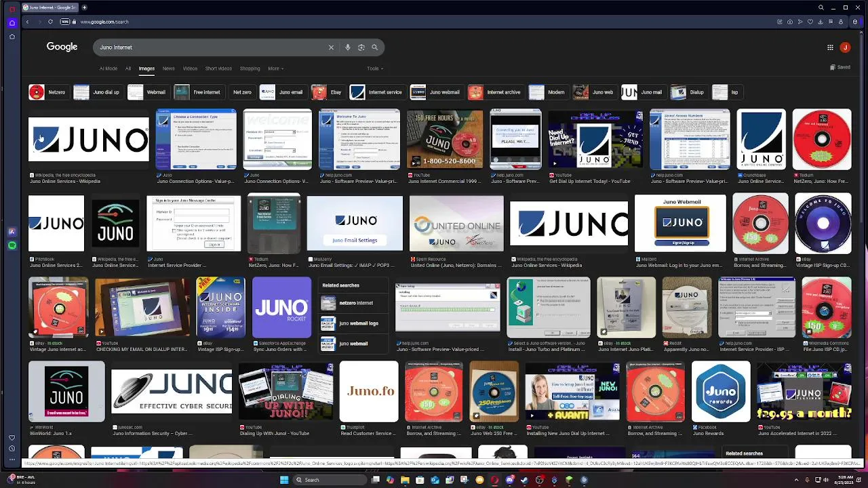
Task: Open File Explorer from the taskbar
Action: (x=405, y=480)
